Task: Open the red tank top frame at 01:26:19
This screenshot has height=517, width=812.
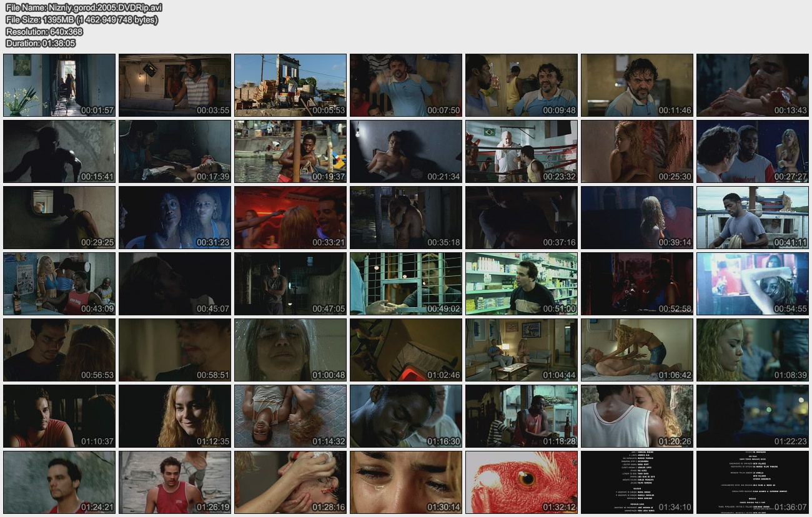Action: click(175, 482)
